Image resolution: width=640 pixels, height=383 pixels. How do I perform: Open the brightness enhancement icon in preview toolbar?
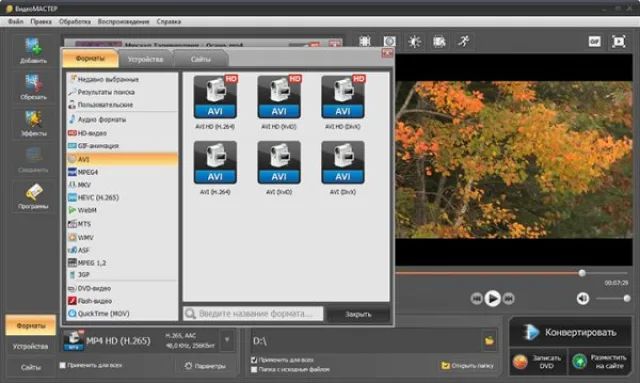(414, 41)
